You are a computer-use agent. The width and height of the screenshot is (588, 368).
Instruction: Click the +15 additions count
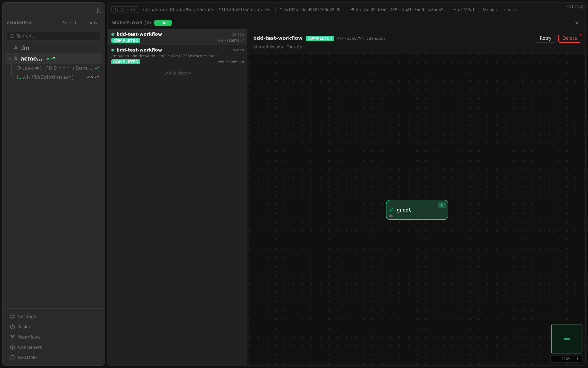click(x=90, y=77)
